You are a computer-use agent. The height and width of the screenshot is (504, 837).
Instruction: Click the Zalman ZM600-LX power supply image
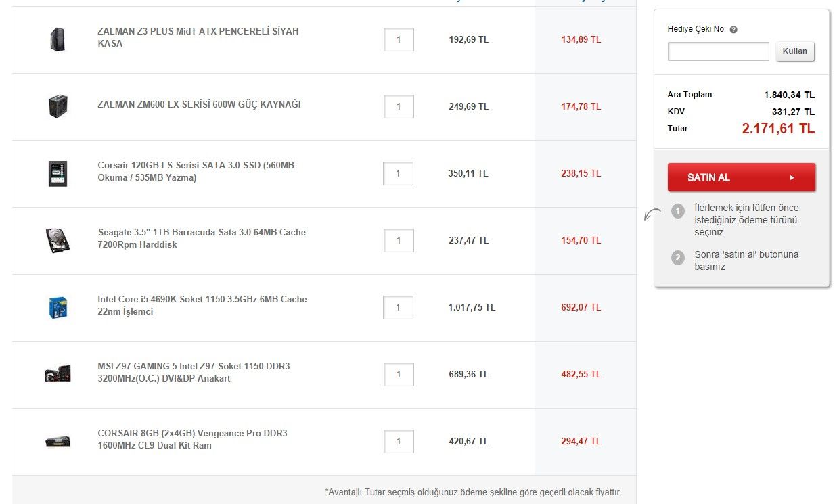tap(58, 106)
